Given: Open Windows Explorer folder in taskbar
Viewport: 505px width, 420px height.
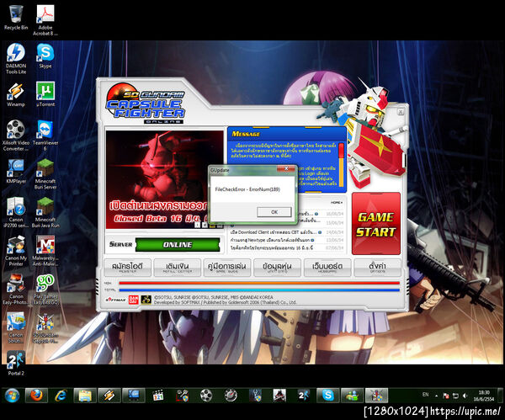Looking at the screenshot, I should pyautogui.click(x=85, y=396).
